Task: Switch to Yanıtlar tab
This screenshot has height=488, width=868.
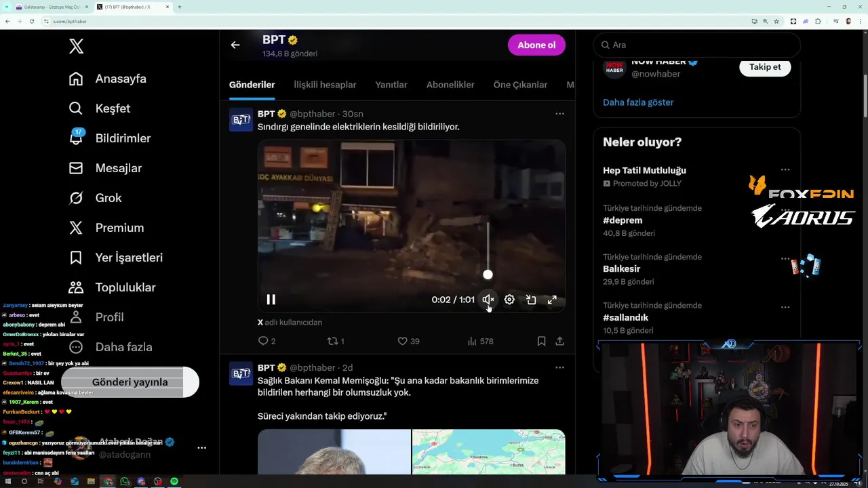Action: click(x=391, y=85)
